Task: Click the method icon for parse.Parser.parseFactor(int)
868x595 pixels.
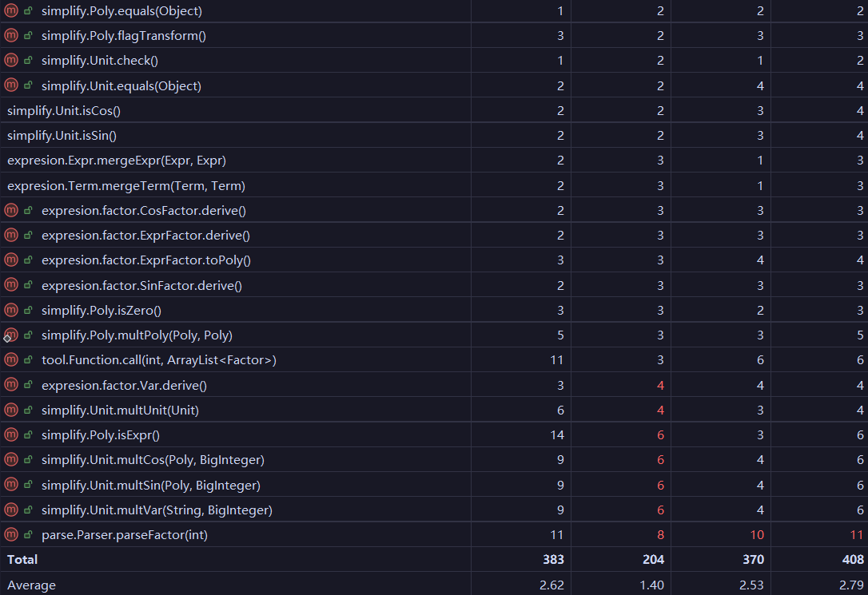Action: tap(11, 535)
